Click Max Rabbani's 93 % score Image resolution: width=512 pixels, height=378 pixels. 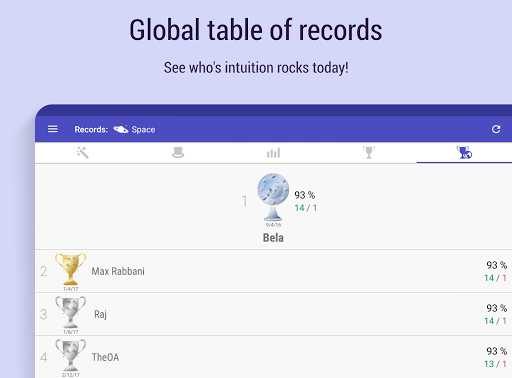497,265
